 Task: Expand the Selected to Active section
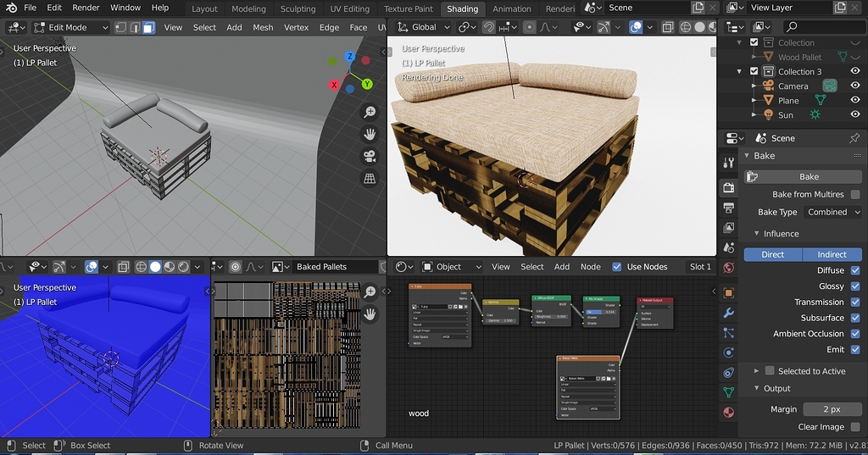click(x=757, y=371)
